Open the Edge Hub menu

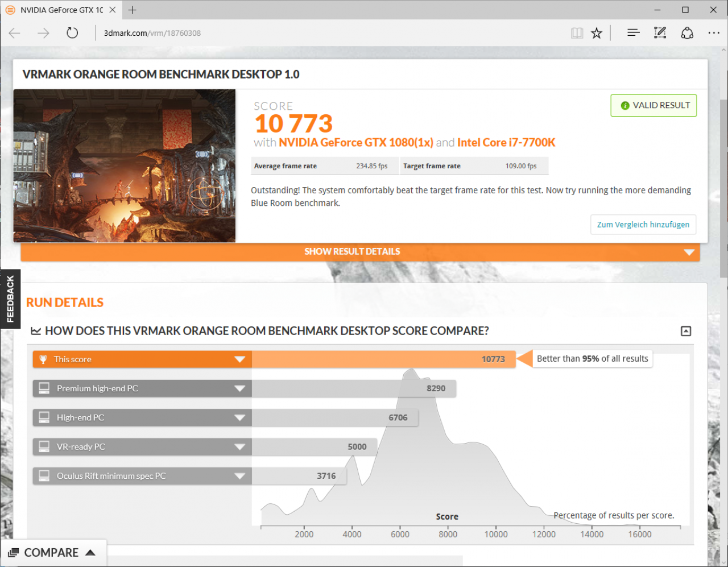tap(633, 33)
